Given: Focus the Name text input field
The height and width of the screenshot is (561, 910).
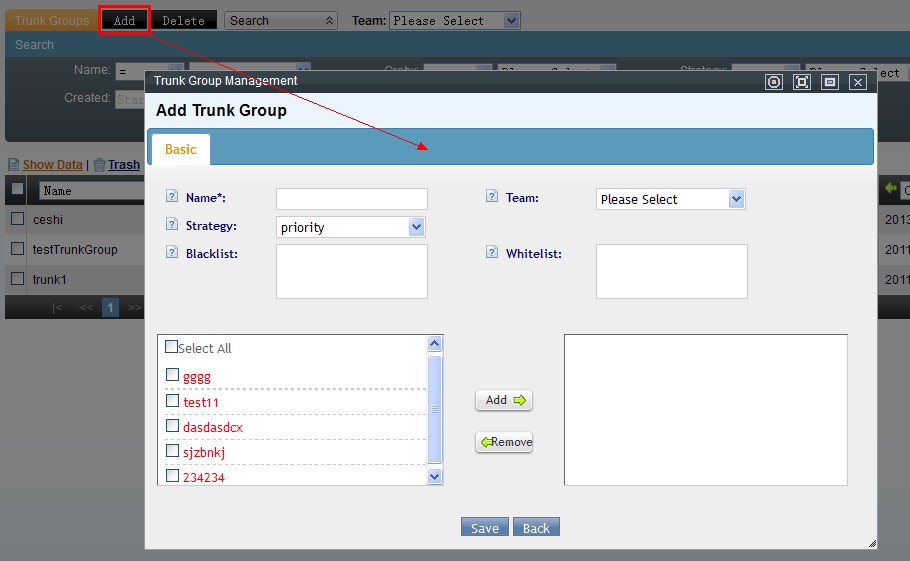Looking at the screenshot, I should point(352,198).
